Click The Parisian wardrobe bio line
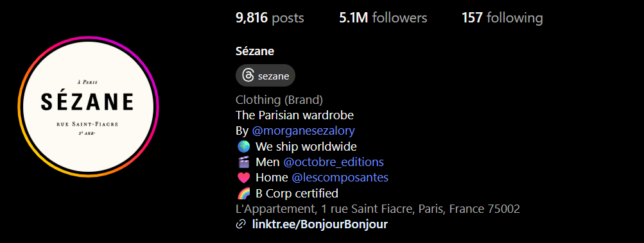The width and height of the screenshot is (644, 243). 295,115
